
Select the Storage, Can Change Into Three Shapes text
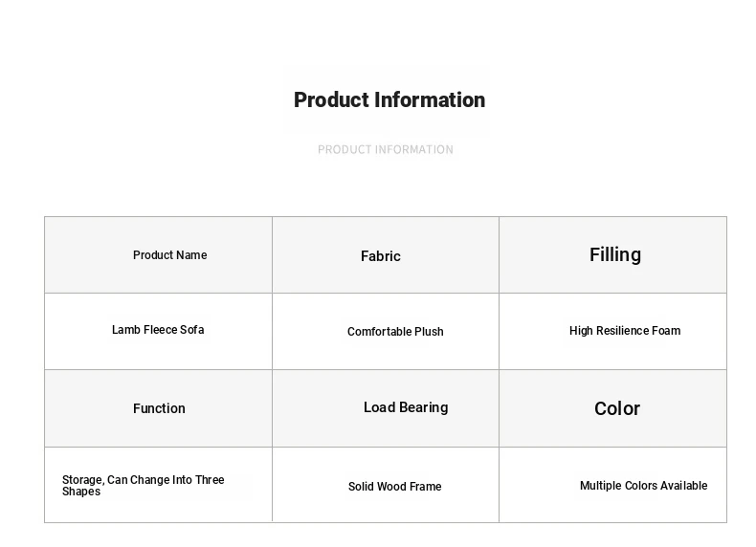[144, 486]
